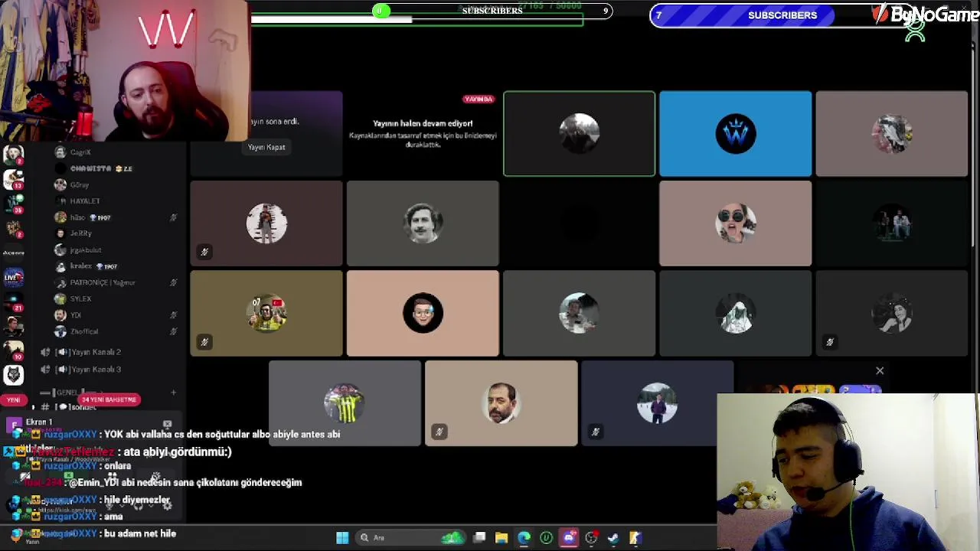Open Discord user settings gear

pyautogui.click(x=167, y=505)
